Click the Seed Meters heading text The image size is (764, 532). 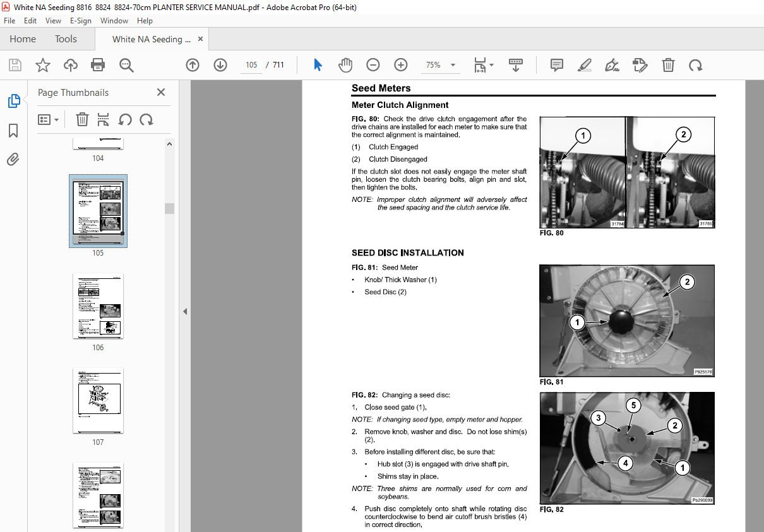click(x=381, y=88)
